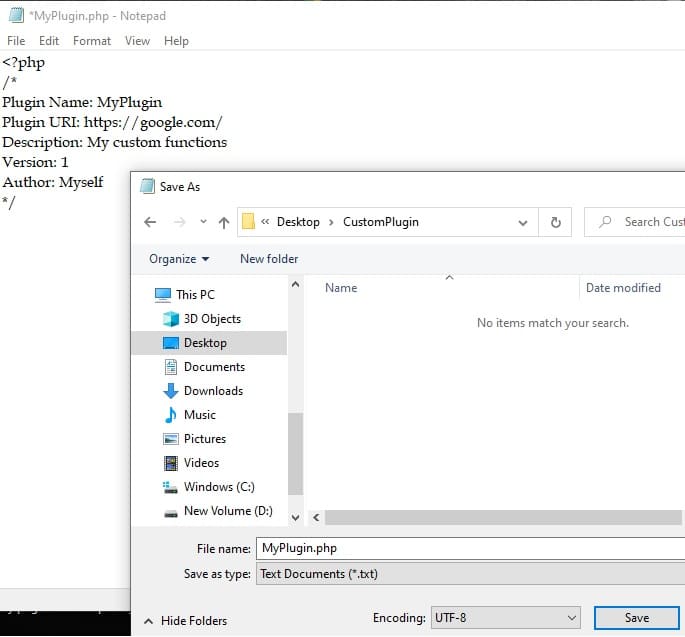Open the Format menu in Notepad
Viewport: 685px width, 637px height.
coord(92,41)
